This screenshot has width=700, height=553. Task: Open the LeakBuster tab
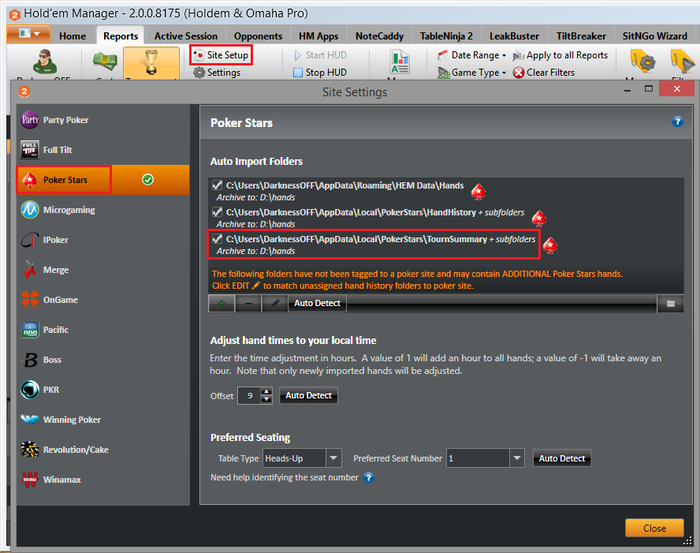[514, 36]
